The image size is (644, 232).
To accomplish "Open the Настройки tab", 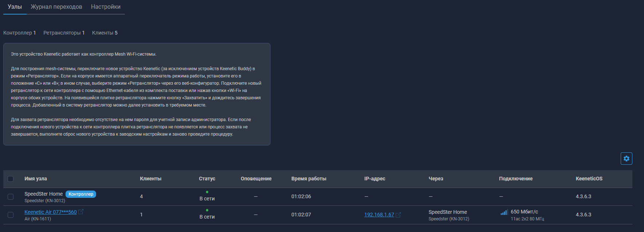I will pyautogui.click(x=106, y=7).
